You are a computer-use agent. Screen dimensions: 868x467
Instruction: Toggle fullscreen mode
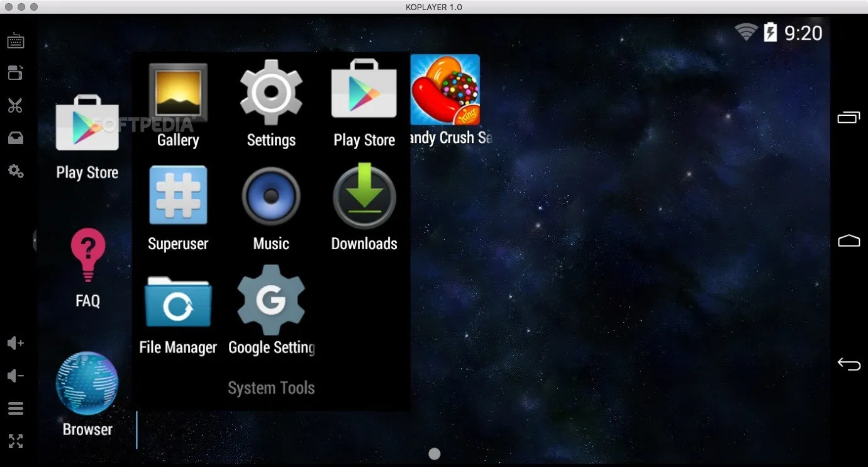(16, 441)
